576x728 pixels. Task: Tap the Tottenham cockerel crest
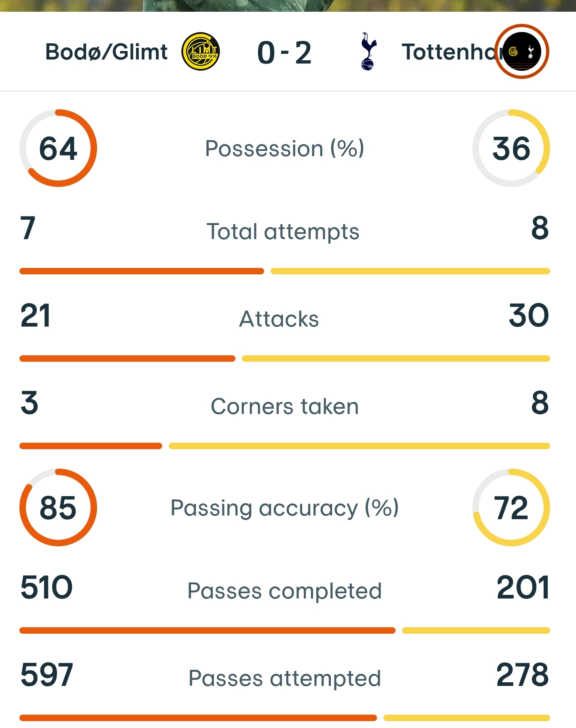pos(368,52)
